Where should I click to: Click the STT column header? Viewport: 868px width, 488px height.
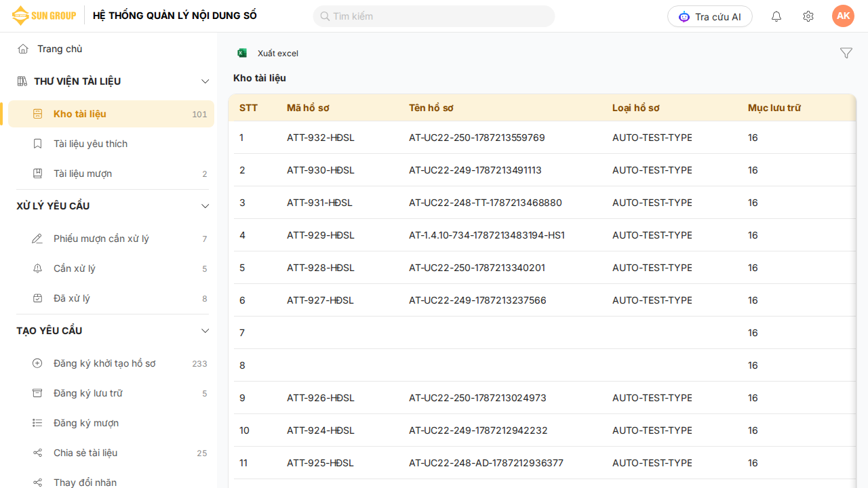click(x=248, y=108)
